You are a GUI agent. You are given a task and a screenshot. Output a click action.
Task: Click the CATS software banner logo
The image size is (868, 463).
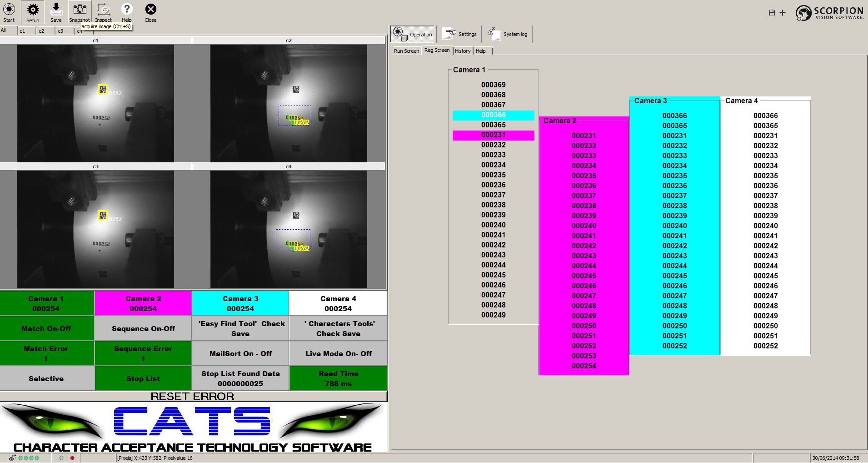click(x=193, y=428)
